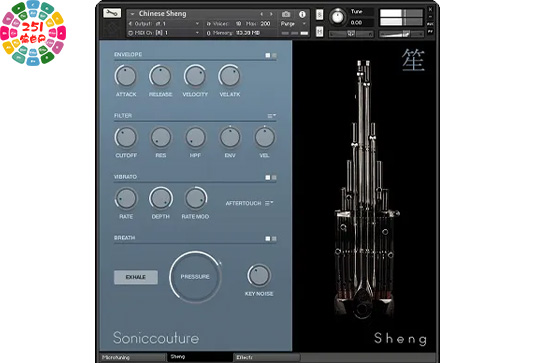The height and width of the screenshot is (363, 535).
Task: Open the Output channel dropdown
Action: pyautogui.click(x=197, y=24)
